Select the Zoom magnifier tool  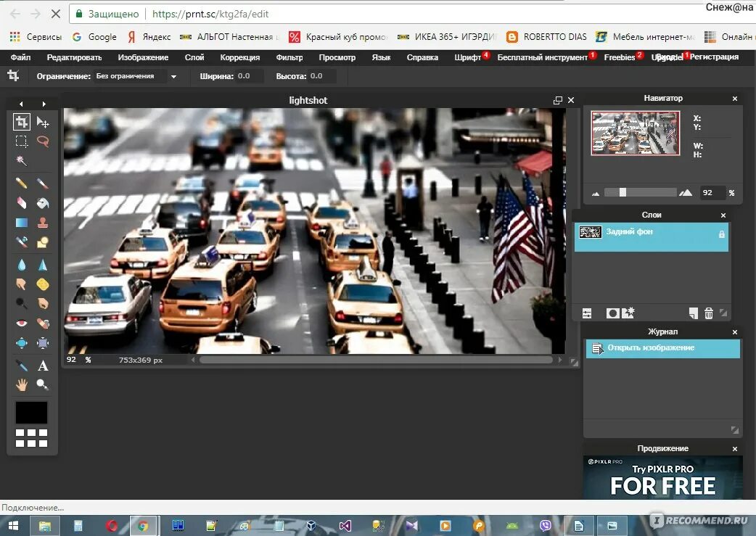(x=43, y=384)
